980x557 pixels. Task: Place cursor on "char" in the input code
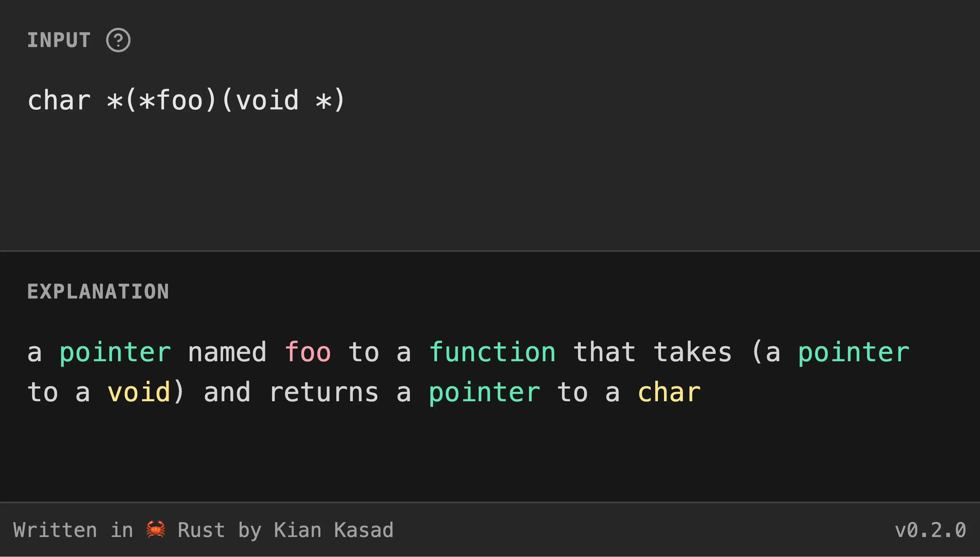click(59, 101)
